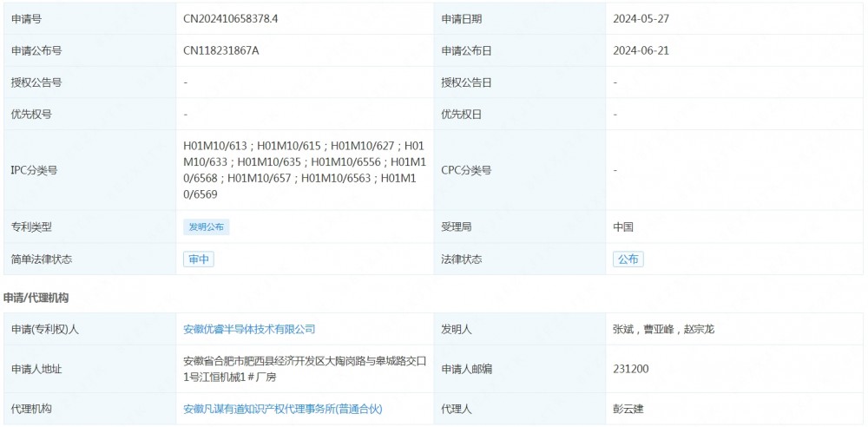Screen dimensions: 868x427
Task: Click the applicant postal code 231200
Action: tap(630, 370)
